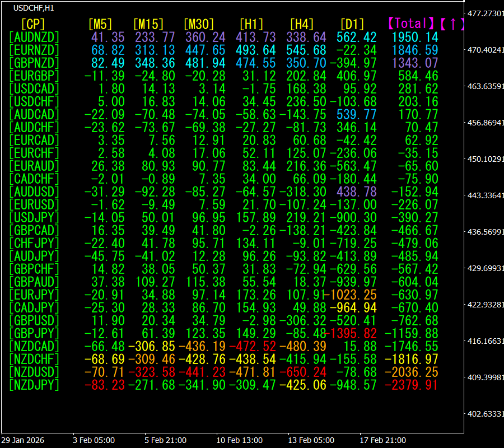The width and height of the screenshot is (504, 448).
Task: Click NZDJPY M5 value -83.23
Action: (105, 385)
